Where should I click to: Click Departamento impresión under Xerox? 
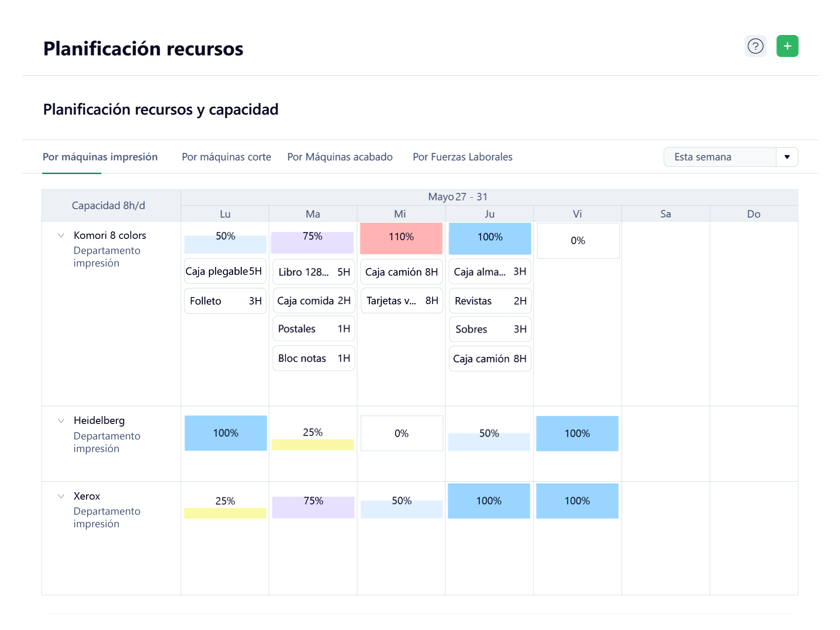(x=107, y=518)
